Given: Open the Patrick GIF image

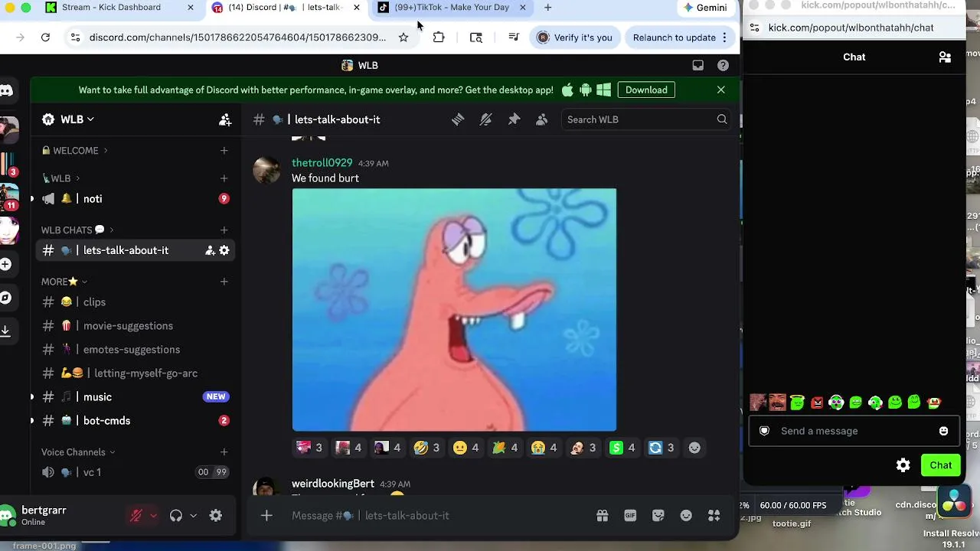Looking at the screenshot, I should coord(454,310).
